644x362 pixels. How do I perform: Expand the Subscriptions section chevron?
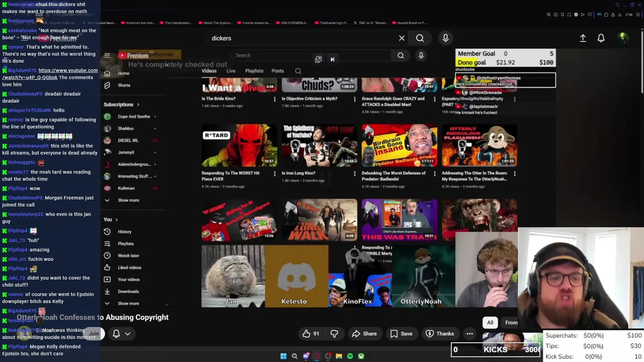138,105
